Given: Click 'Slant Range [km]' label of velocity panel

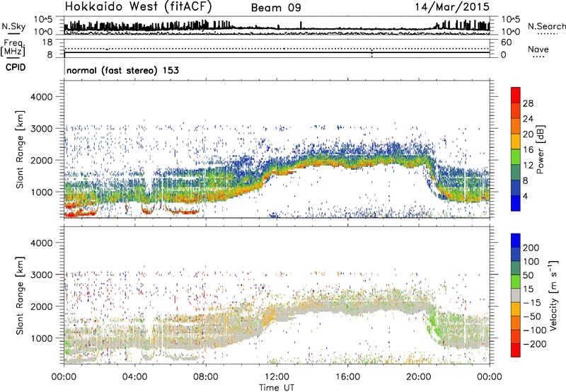Looking at the screenshot, I should [x=20, y=296].
